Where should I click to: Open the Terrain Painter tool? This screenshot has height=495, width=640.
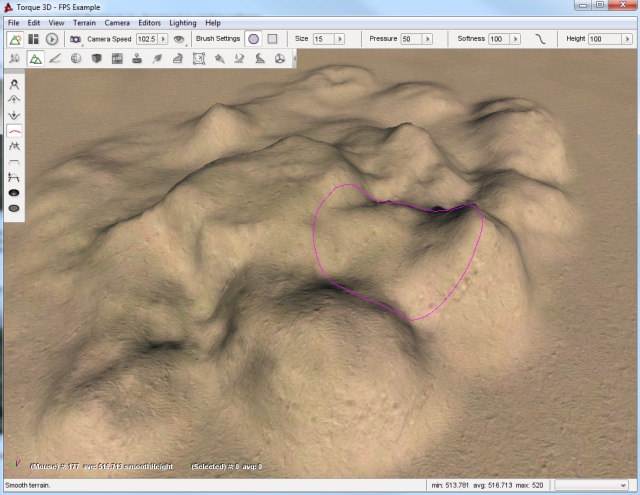pos(55,59)
